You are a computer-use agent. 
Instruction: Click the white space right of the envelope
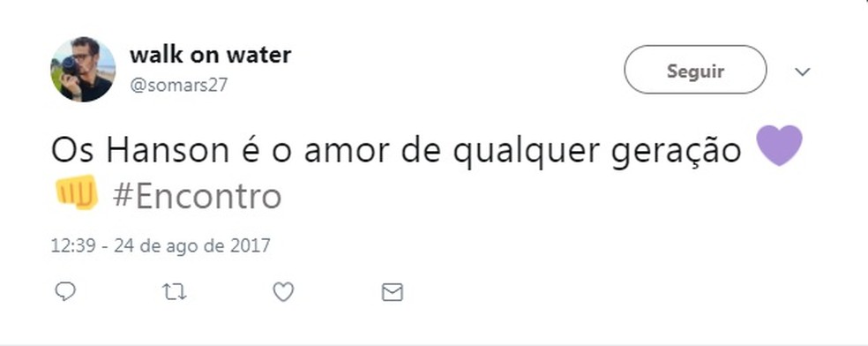click(609, 292)
